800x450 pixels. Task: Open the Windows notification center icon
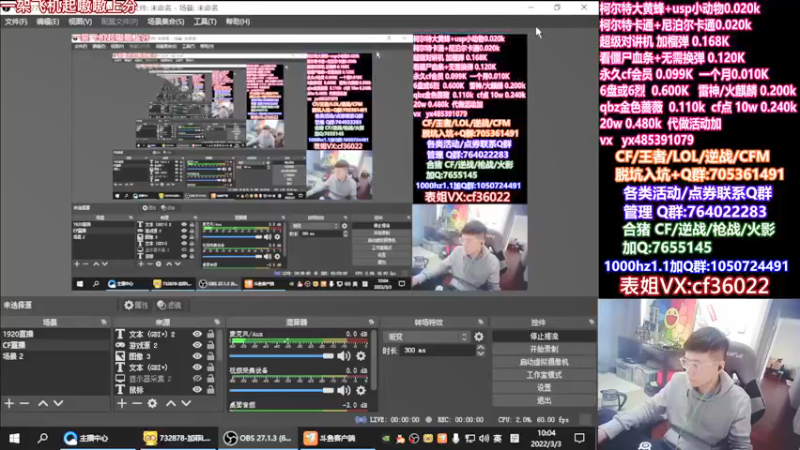pyautogui.click(x=580, y=438)
